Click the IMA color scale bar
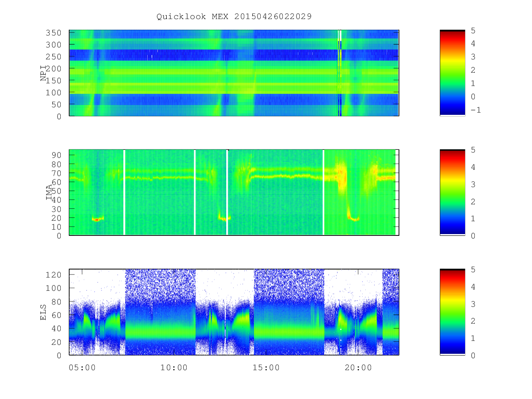The height and width of the screenshot is (399, 532). (452, 192)
